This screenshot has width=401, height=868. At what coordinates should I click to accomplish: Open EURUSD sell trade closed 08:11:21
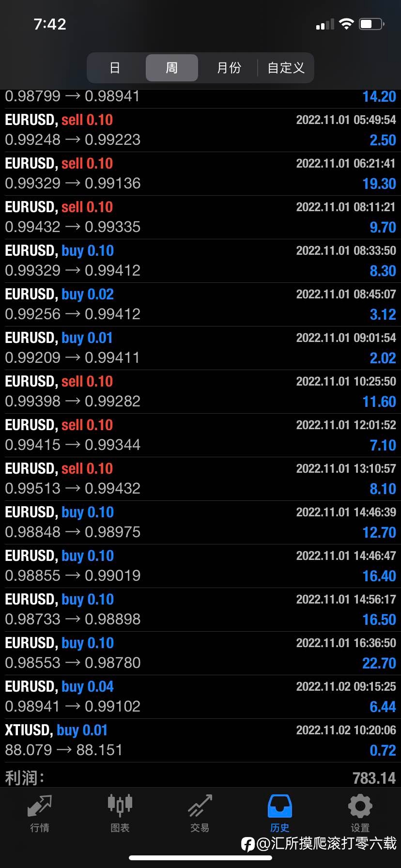pos(200,217)
